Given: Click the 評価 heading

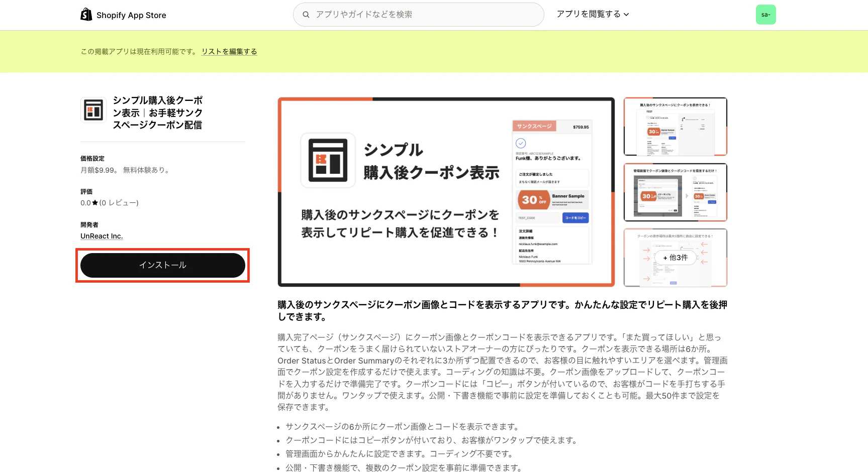Looking at the screenshot, I should click(x=86, y=191).
